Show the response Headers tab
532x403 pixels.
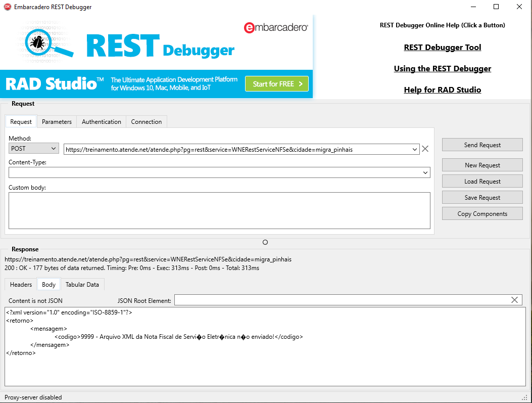point(21,285)
